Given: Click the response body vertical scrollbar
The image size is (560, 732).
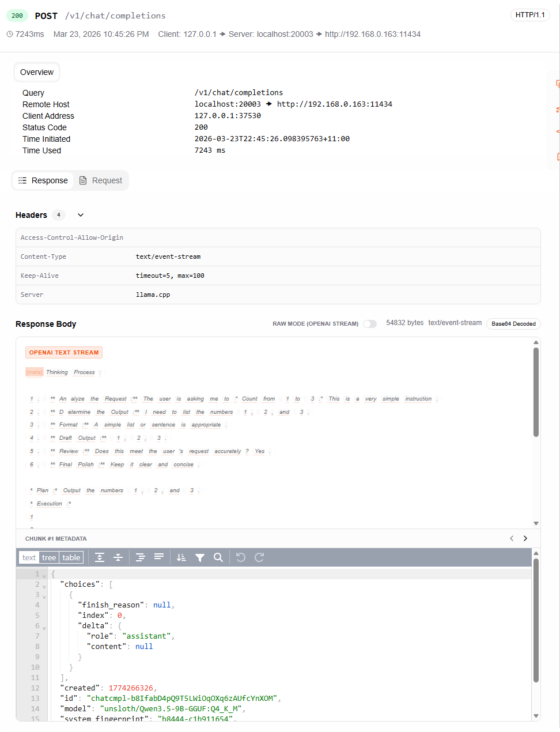Looking at the screenshot, I should click(536, 392).
